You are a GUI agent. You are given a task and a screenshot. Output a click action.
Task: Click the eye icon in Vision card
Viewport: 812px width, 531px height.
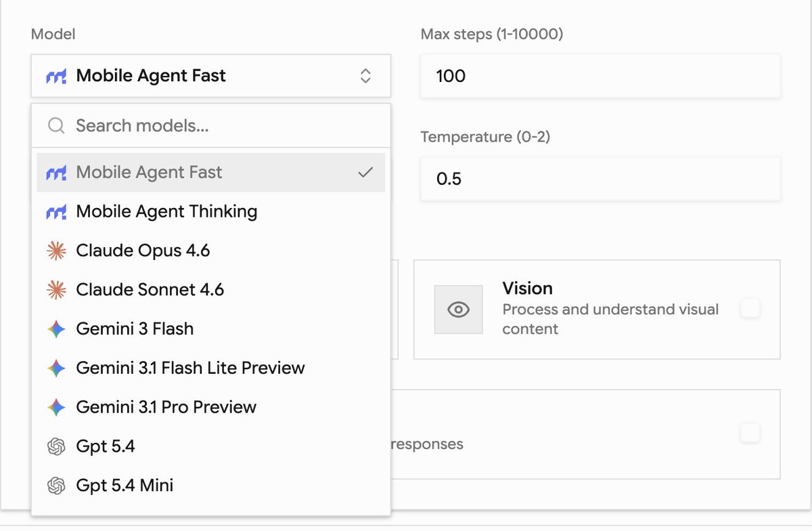[459, 310]
